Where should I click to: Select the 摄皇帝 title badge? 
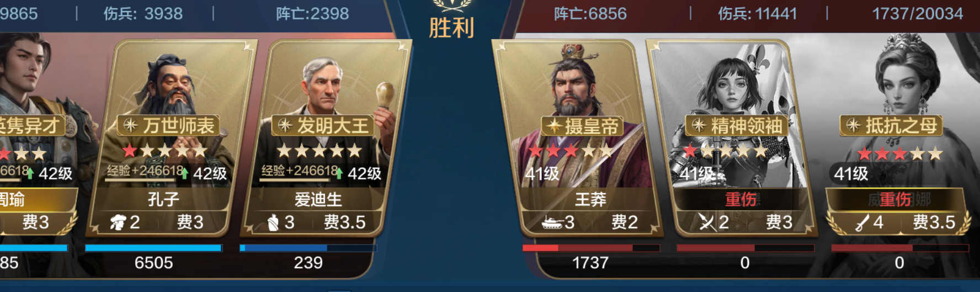[582, 126]
